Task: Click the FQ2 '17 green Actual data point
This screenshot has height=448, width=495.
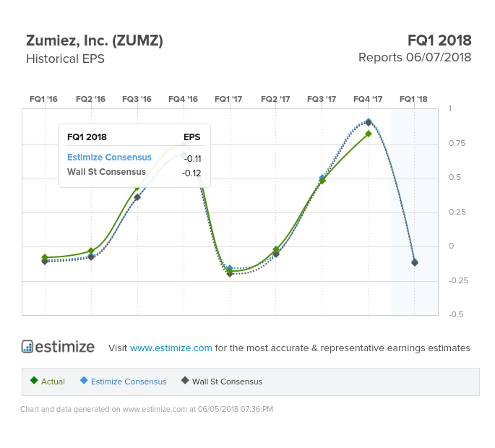Action: [276, 250]
